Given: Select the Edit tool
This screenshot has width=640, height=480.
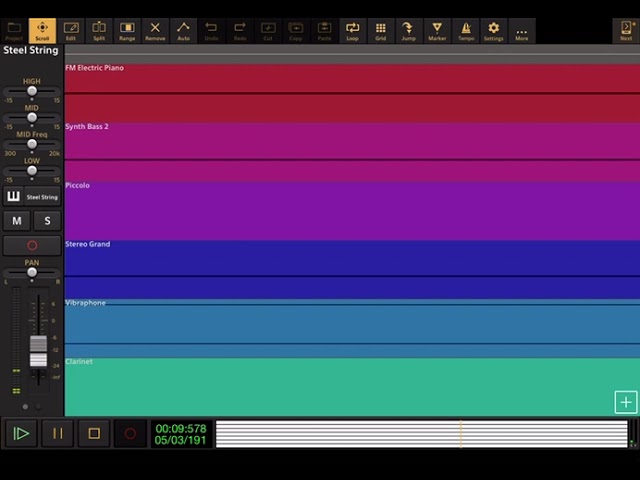Looking at the screenshot, I should point(71,31).
